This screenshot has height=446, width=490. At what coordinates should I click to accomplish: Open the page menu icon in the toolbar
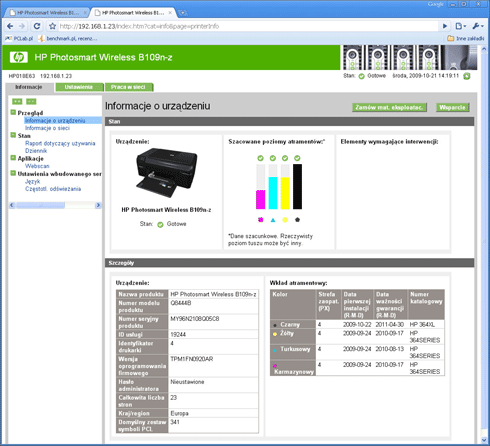point(460,26)
